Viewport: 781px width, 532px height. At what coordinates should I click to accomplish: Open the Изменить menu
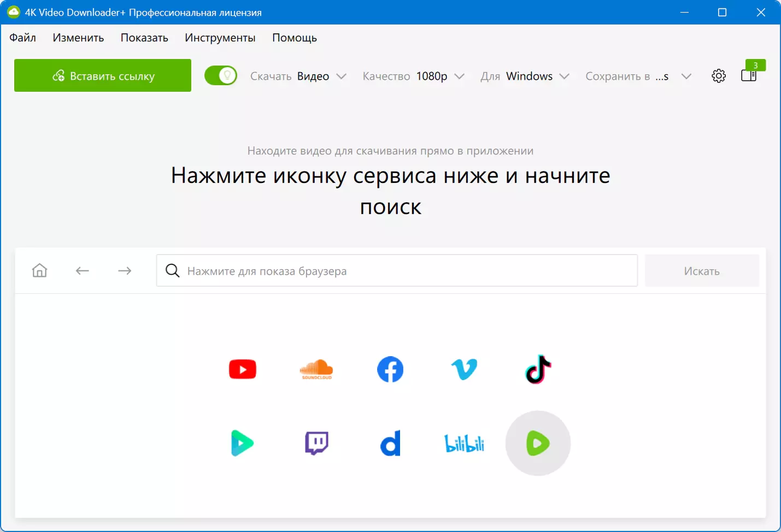click(78, 38)
